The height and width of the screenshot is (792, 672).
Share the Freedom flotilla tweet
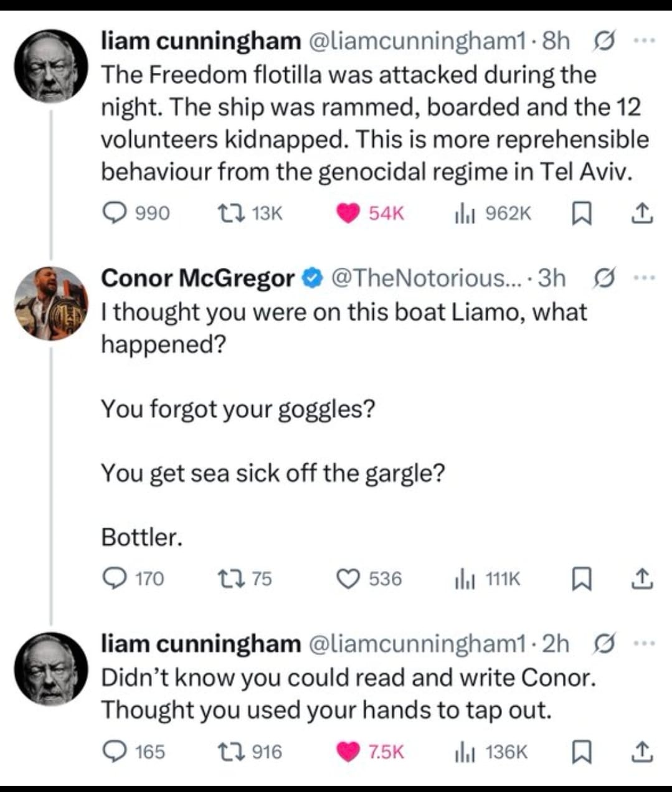coord(642,214)
